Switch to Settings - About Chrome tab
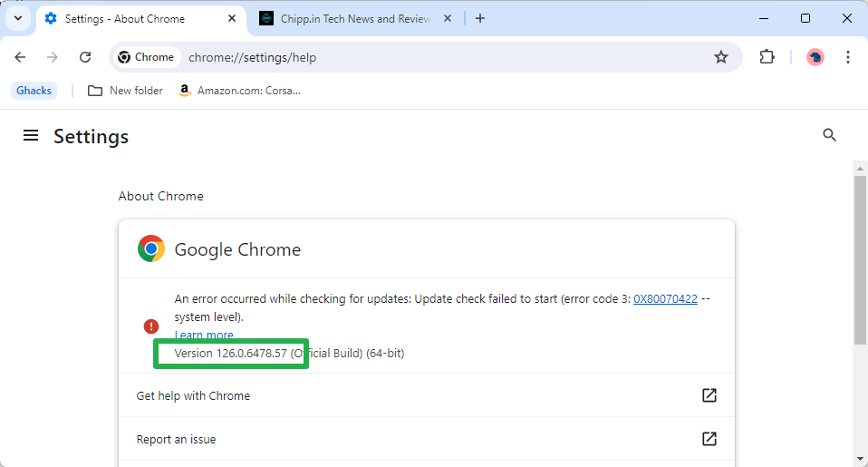The image size is (868, 467). pos(141,19)
